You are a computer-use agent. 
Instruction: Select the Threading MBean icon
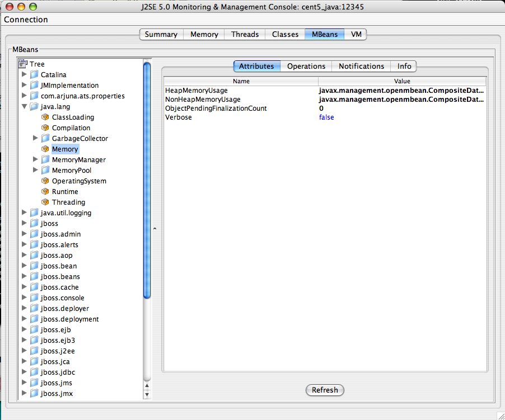(x=45, y=202)
